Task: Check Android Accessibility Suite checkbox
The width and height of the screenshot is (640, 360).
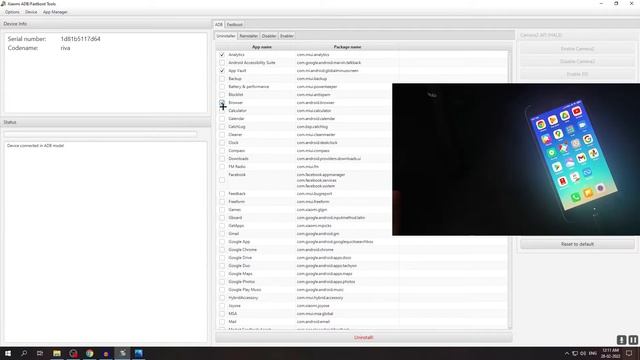Action: pyautogui.click(x=222, y=63)
